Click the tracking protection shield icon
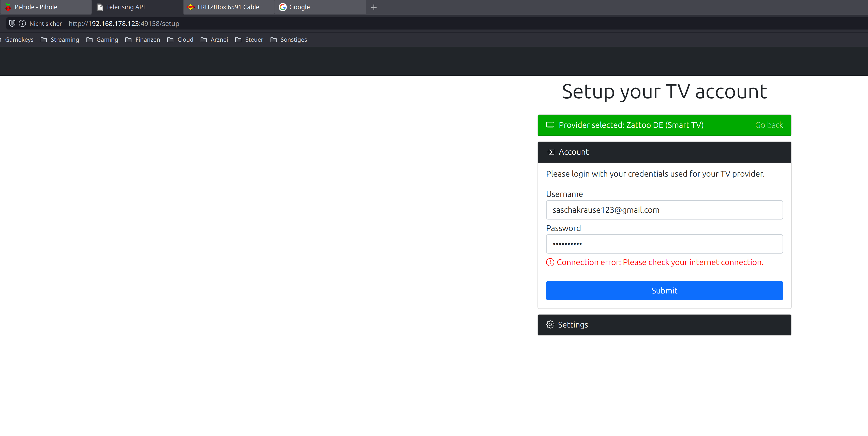 (x=12, y=24)
